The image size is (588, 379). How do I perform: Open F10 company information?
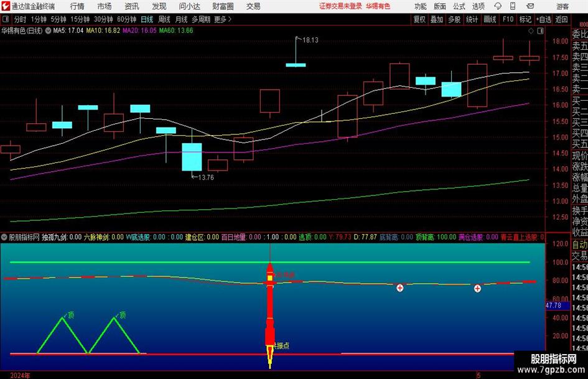click(508, 19)
